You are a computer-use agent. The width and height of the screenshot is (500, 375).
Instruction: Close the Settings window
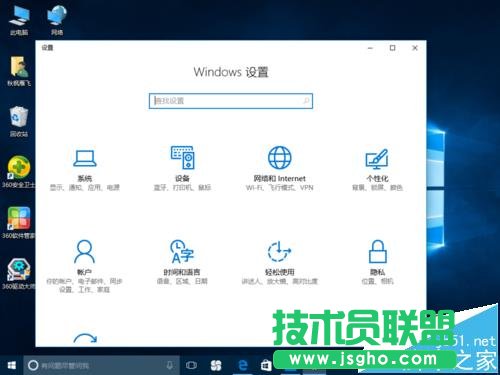(415, 48)
